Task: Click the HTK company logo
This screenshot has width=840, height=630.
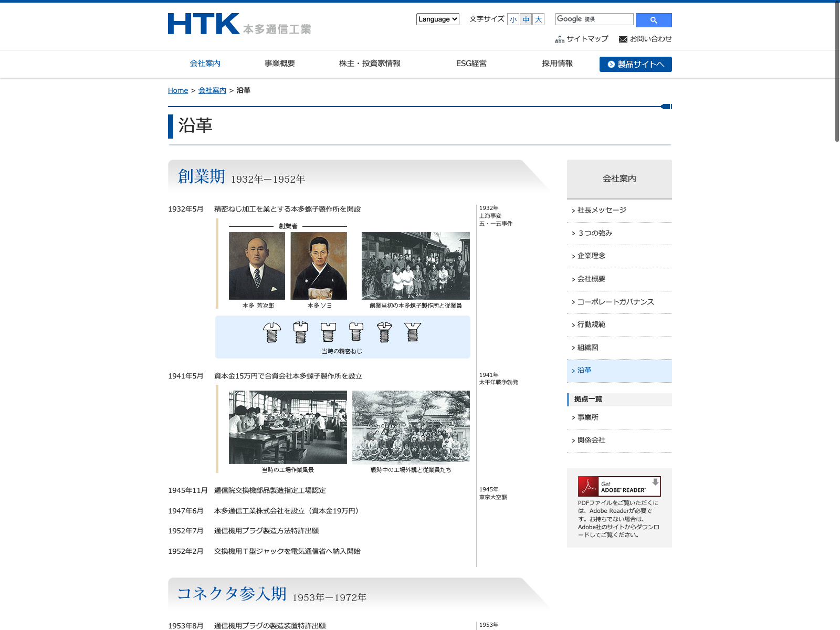Action: 239,24
